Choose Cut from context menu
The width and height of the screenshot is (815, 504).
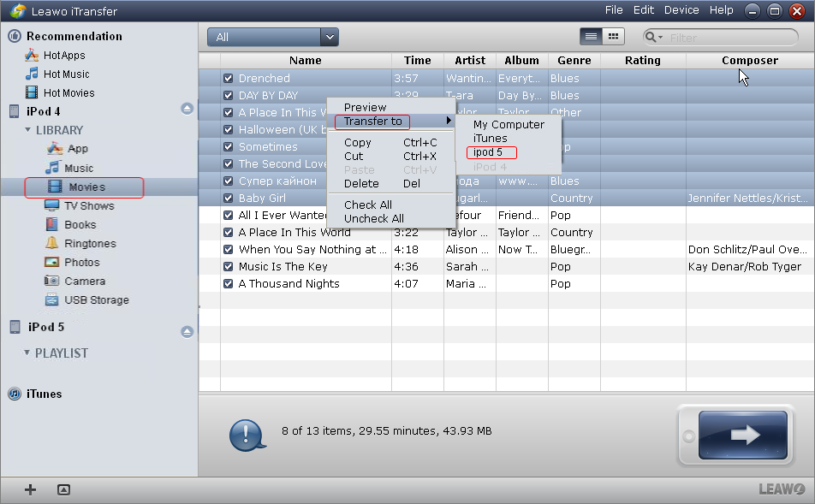pyautogui.click(x=391, y=156)
